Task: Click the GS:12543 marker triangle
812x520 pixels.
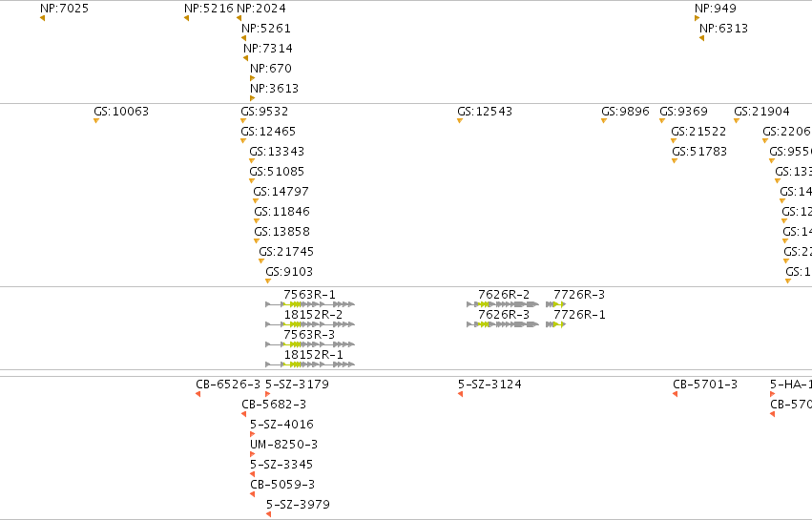Action: [x=460, y=120]
